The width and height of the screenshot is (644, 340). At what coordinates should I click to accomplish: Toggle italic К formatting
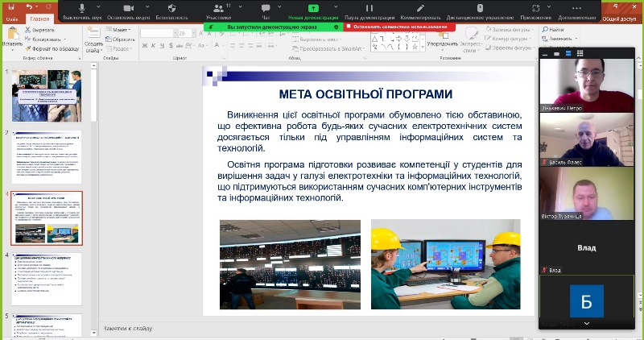153,46
